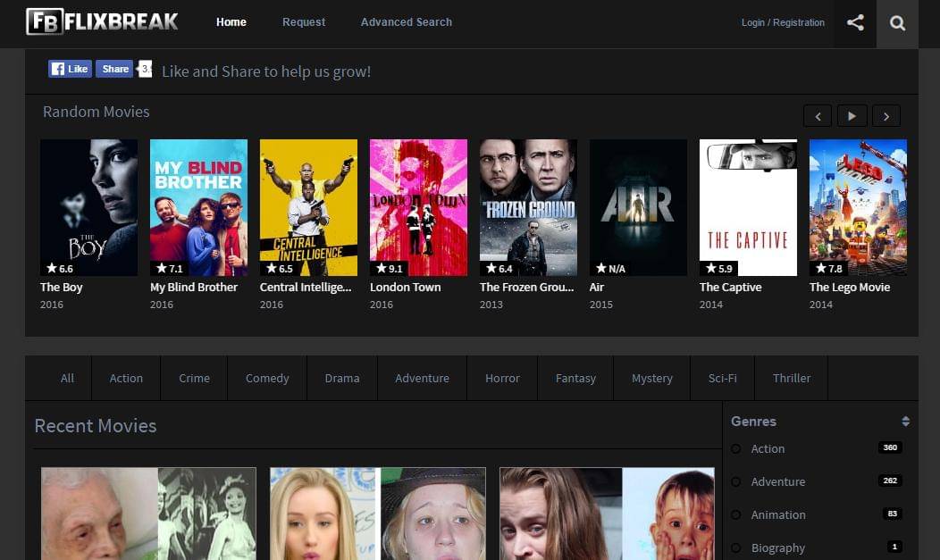
Task: Open Advanced Search page
Action: (406, 22)
